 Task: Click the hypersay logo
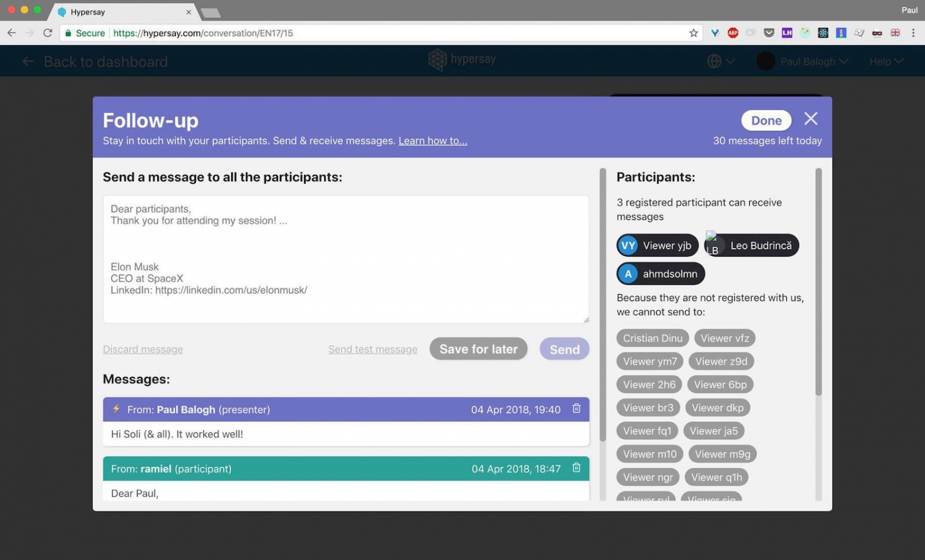click(x=462, y=60)
